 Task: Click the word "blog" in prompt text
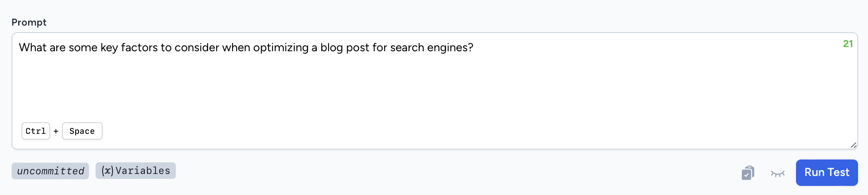click(331, 48)
